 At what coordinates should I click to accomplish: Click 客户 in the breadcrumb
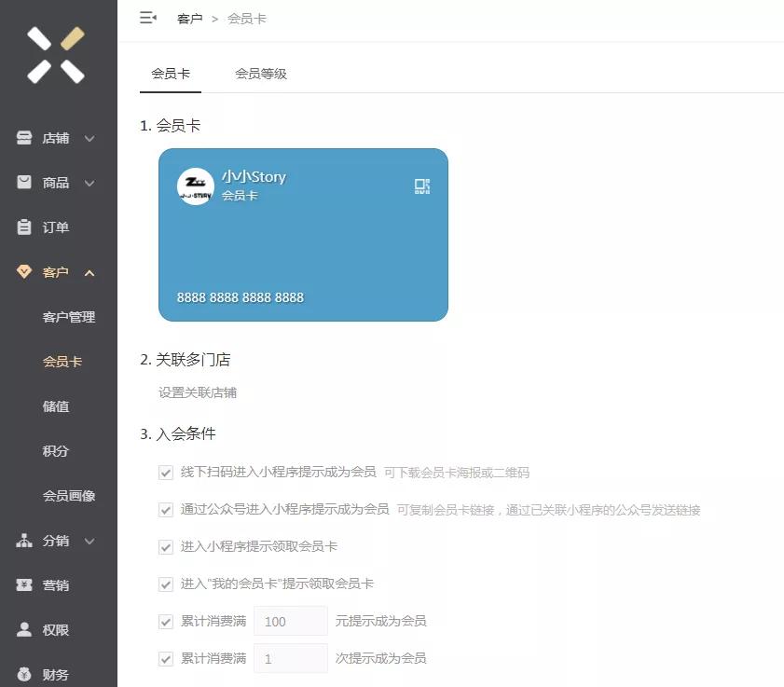click(189, 19)
